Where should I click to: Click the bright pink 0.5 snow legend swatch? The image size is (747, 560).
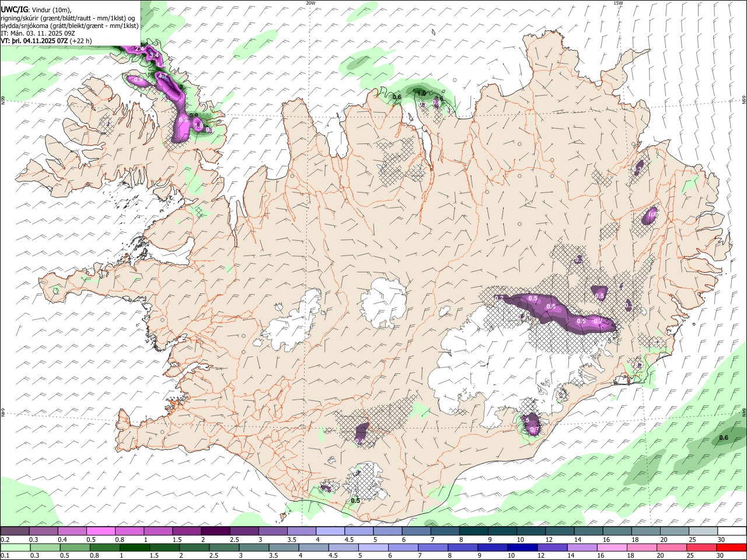coord(101,531)
